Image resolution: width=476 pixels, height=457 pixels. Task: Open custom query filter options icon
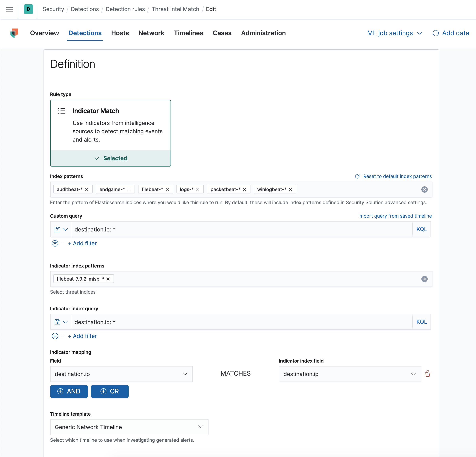[x=55, y=243]
